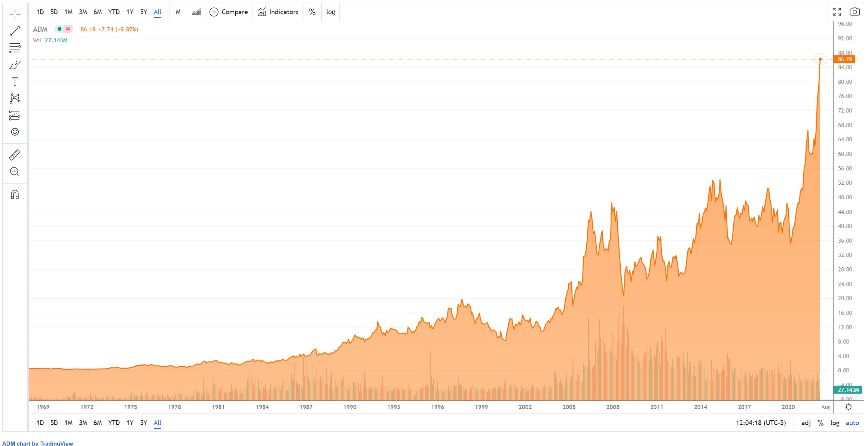Image resolution: width=868 pixels, height=446 pixels.
Task: Select the crosshair cursor tool
Action: (x=15, y=15)
